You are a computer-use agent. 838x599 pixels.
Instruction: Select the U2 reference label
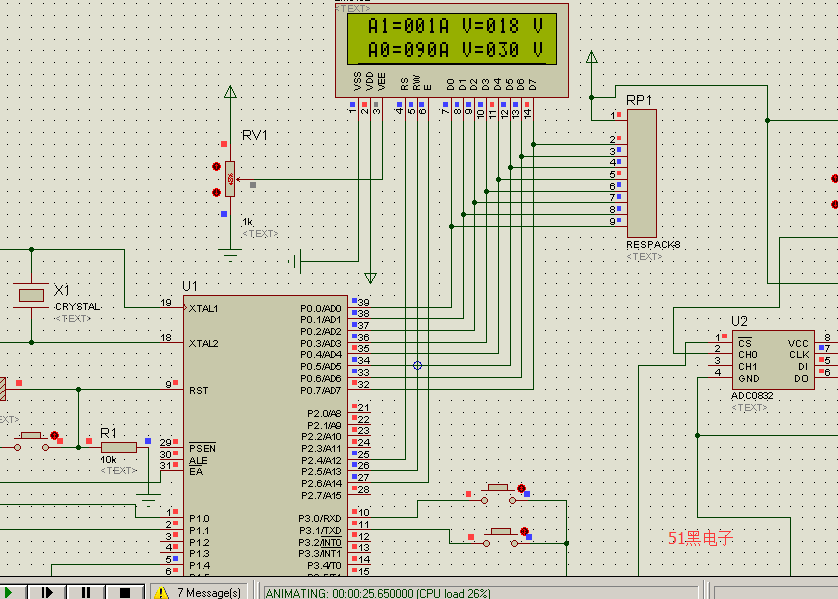click(x=739, y=321)
